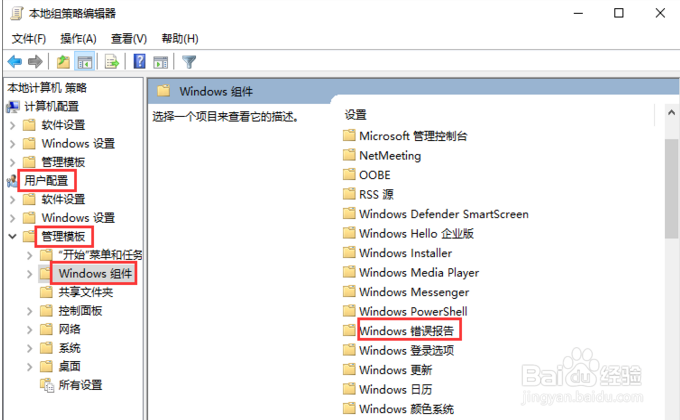Image resolution: width=680 pixels, height=420 pixels.
Task: Expand the 控制面板 tree node
Action: click(29, 311)
